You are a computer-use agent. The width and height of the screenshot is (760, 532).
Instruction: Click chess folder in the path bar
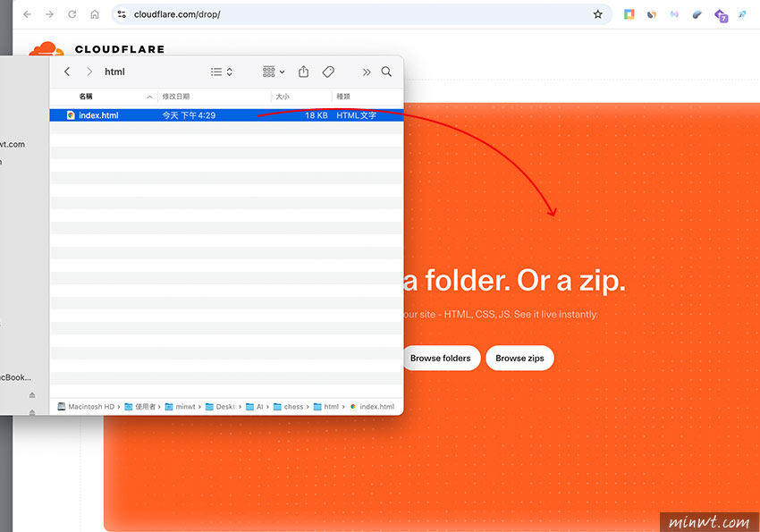(x=289, y=407)
